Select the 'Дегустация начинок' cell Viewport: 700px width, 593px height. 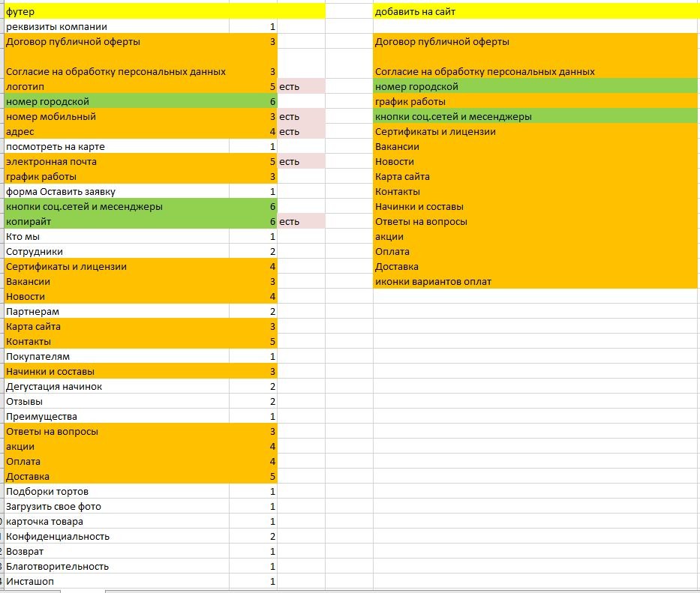point(116,386)
